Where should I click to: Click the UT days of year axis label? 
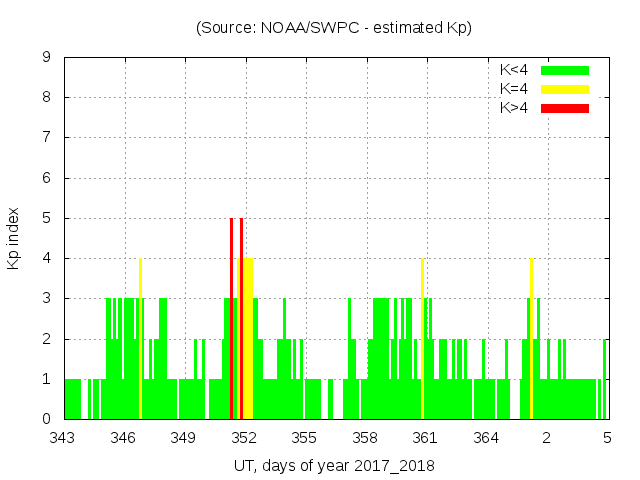click(334, 465)
